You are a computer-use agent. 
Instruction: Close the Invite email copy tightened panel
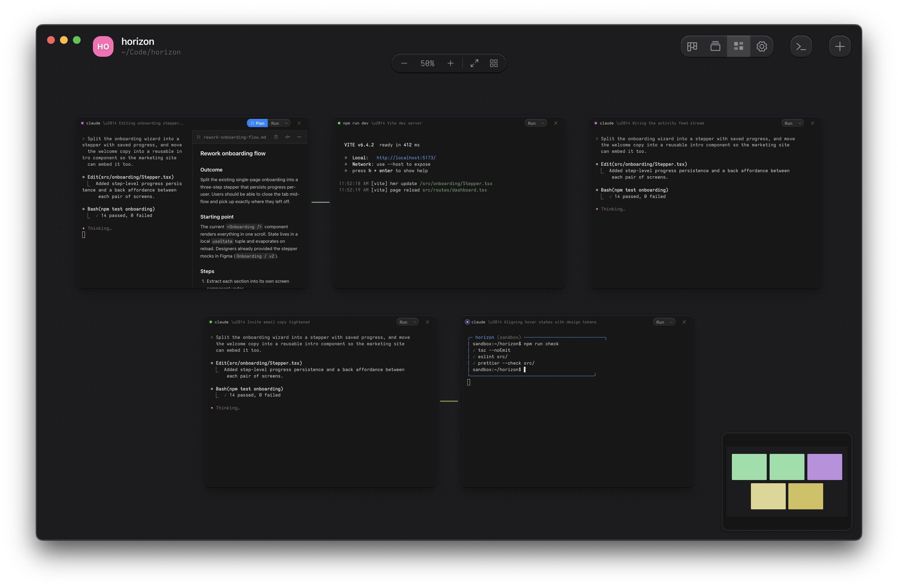(427, 322)
